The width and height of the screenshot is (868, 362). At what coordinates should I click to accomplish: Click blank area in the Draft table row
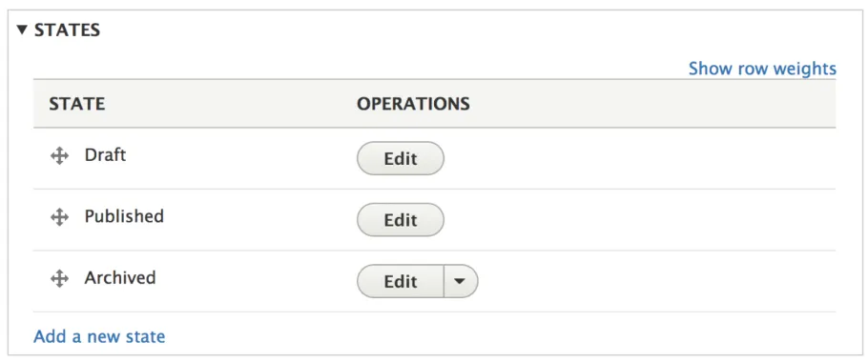coord(636,159)
